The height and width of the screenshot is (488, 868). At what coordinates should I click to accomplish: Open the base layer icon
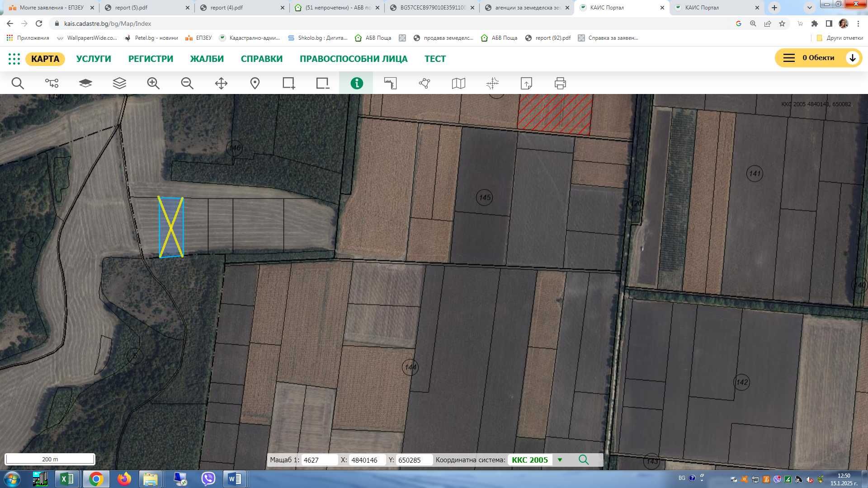(85, 83)
